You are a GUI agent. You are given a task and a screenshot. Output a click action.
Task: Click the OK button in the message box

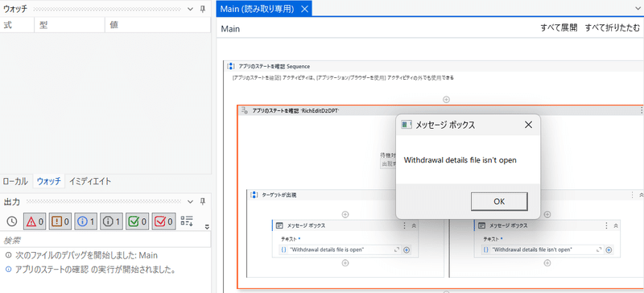(x=499, y=201)
